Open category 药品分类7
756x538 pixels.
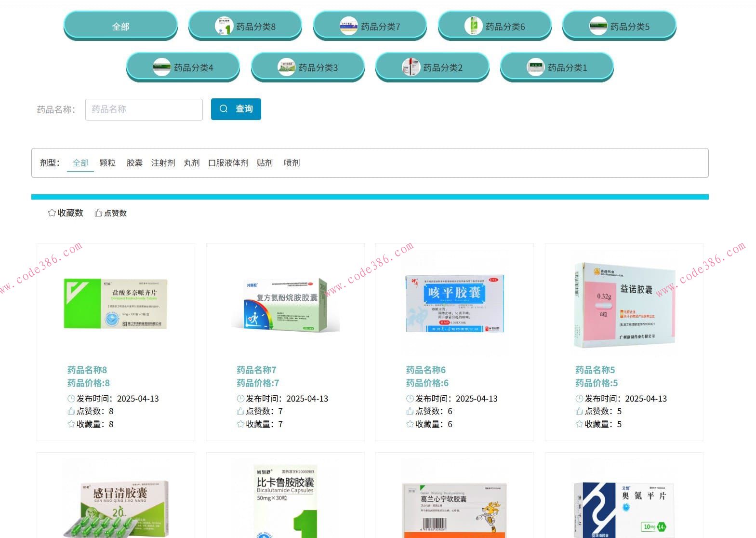click(370, 26)
